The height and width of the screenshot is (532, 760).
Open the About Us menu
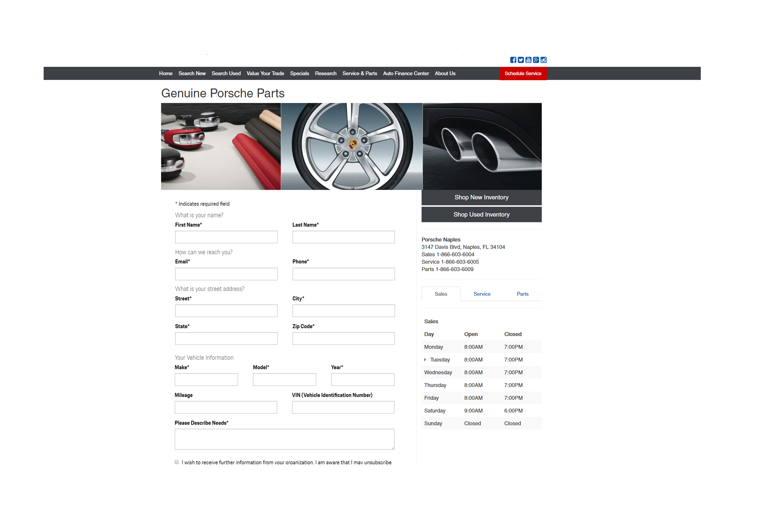click(x=445, y=73)
